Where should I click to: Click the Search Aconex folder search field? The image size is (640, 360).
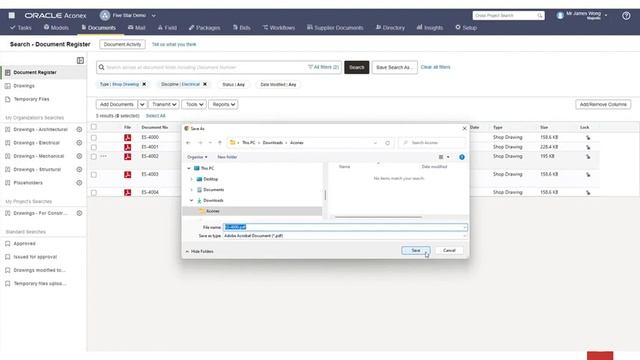(x=432, y=143)
